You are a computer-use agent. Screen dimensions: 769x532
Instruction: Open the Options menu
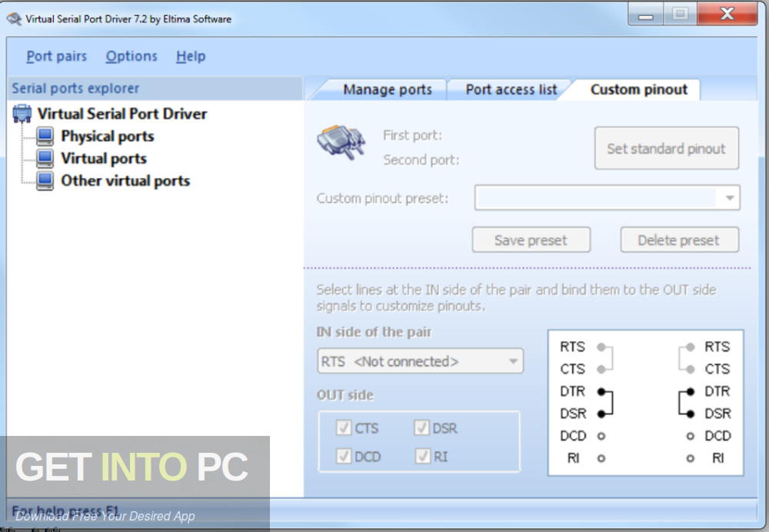click(x=131, y=56)
